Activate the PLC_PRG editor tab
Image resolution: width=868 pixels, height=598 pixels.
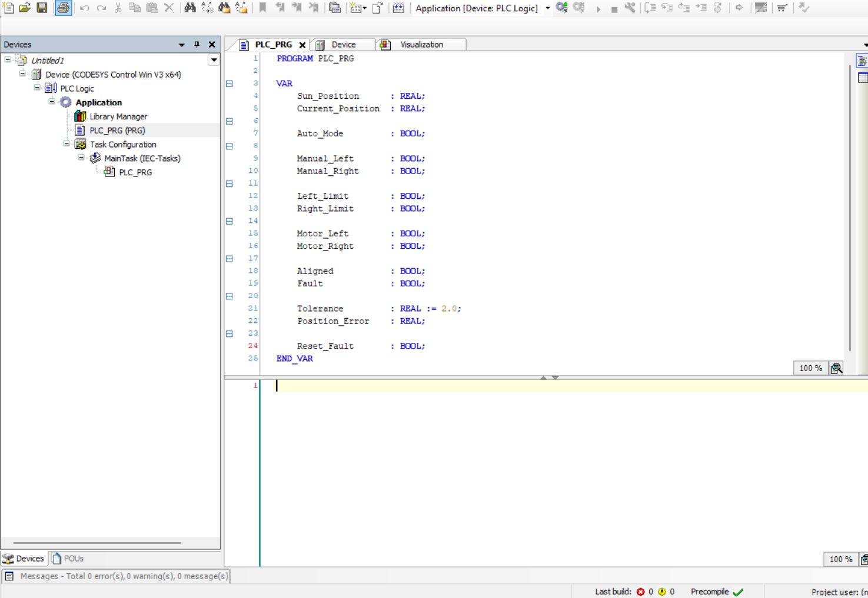pos(273,45)
